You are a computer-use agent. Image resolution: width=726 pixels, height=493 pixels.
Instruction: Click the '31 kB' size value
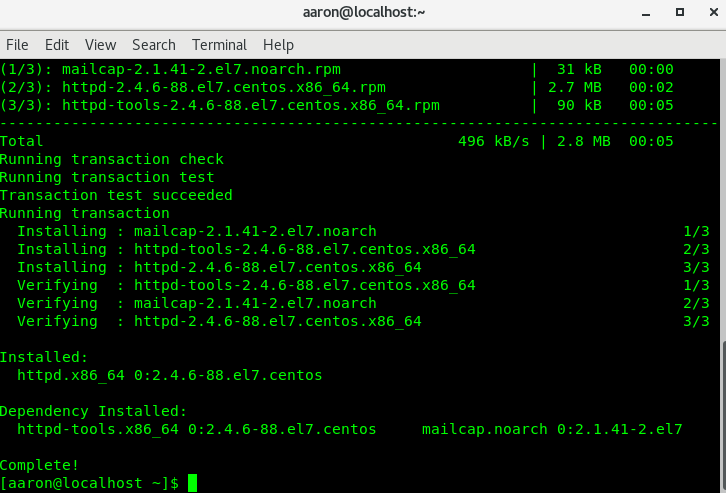579,69
